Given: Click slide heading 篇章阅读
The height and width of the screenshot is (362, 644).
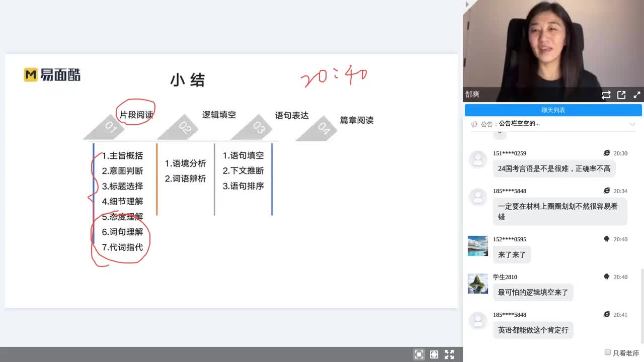Looking at the screenshot, I should [357, 120].
